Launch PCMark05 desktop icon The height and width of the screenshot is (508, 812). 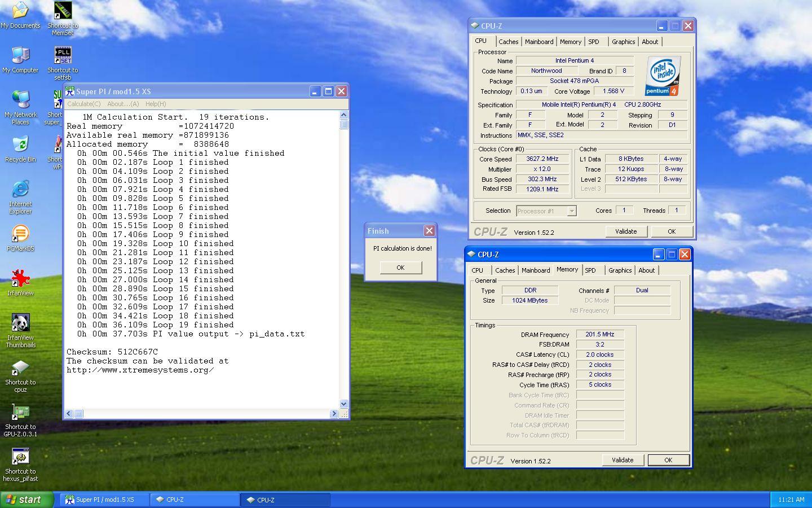click(x=20, y=238)
